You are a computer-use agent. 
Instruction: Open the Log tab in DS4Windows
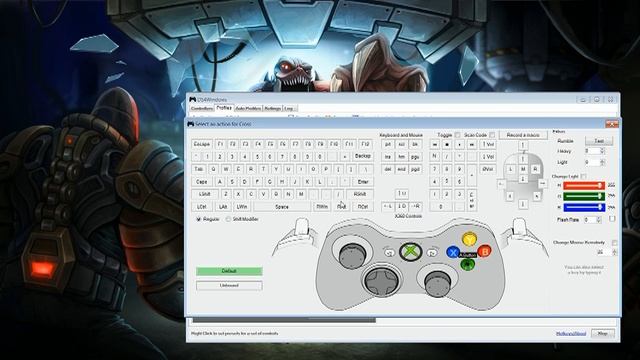(289, 109)
